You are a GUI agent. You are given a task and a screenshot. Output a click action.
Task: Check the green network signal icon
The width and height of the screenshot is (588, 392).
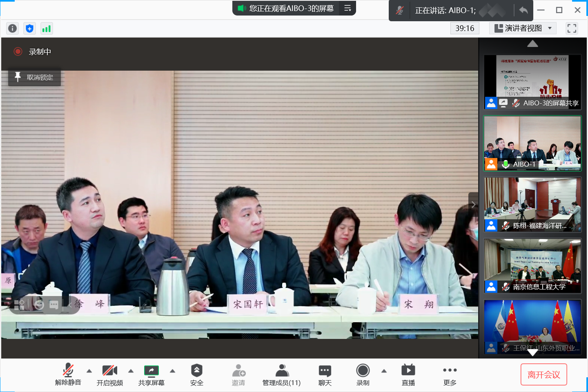pos(47,28)
